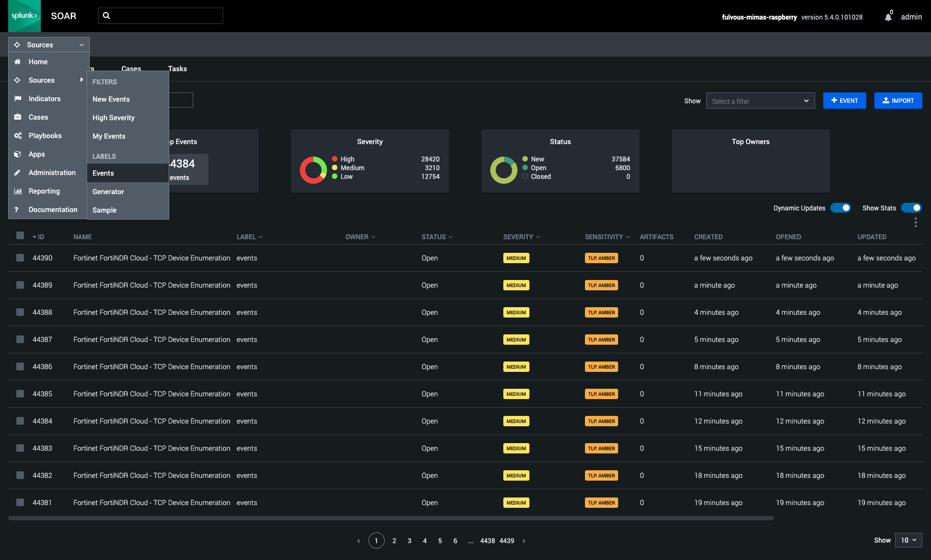
Task: Open the Home page from the sidebar
Action: coord(38,61)
